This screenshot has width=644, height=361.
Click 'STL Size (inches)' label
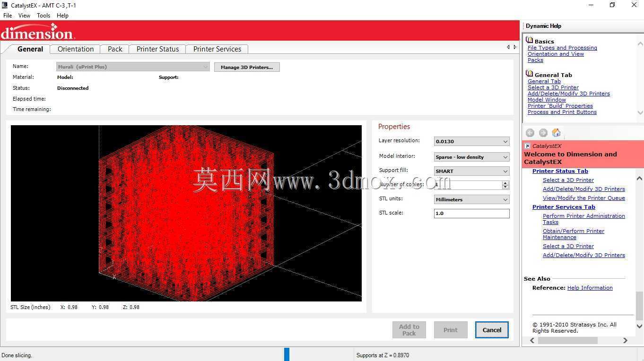click(30, 307)
